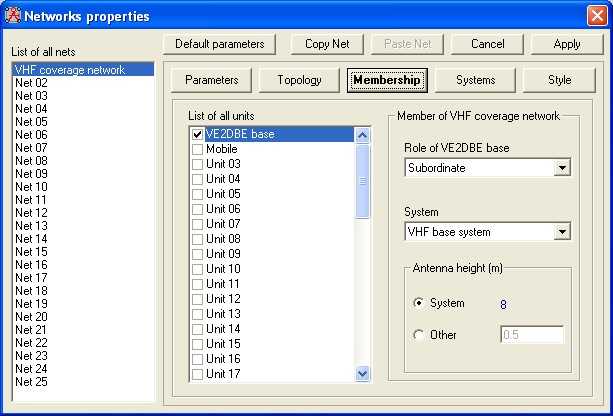
Task: Select Net 05 in the nets list
Action: [31, 122]
